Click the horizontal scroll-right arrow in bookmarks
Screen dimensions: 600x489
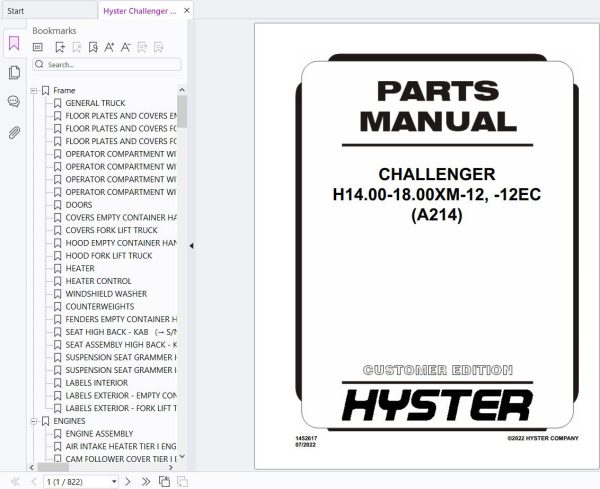pyautogui.click(x=171, y=467)
